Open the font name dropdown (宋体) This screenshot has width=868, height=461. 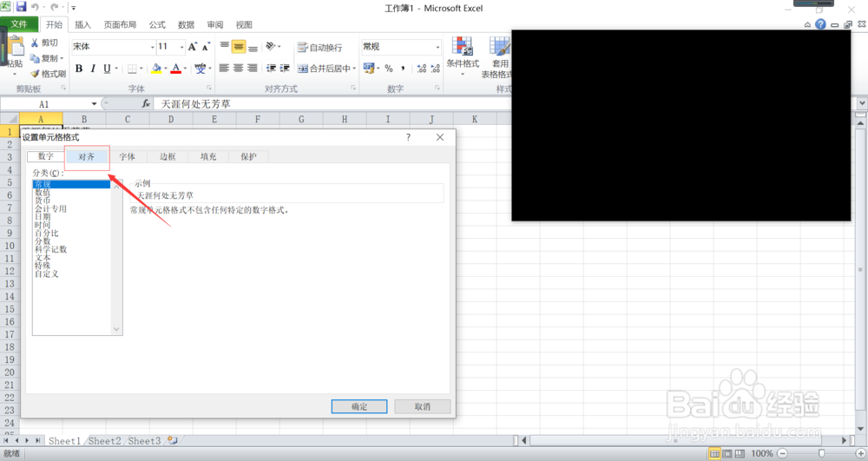(152, 47)
